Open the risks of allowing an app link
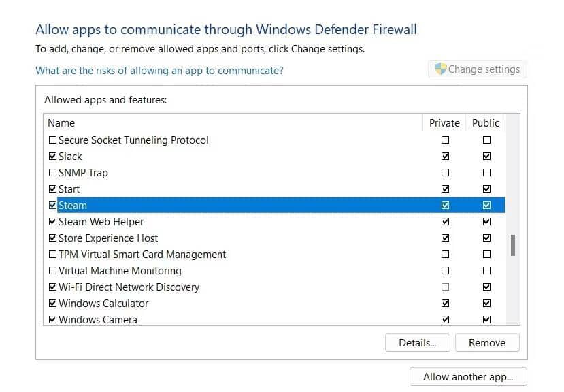Screen dimensions: 564x392 159,71
